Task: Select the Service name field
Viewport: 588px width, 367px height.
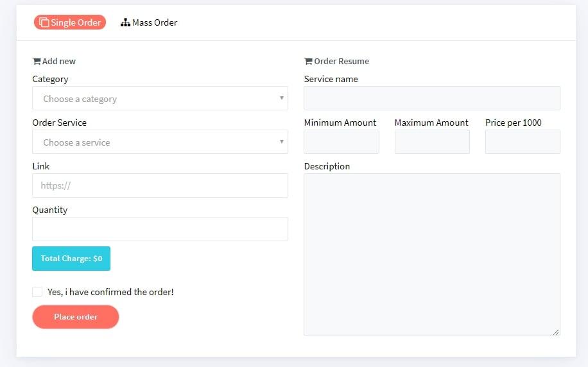Action: click(x=431, y=98)
